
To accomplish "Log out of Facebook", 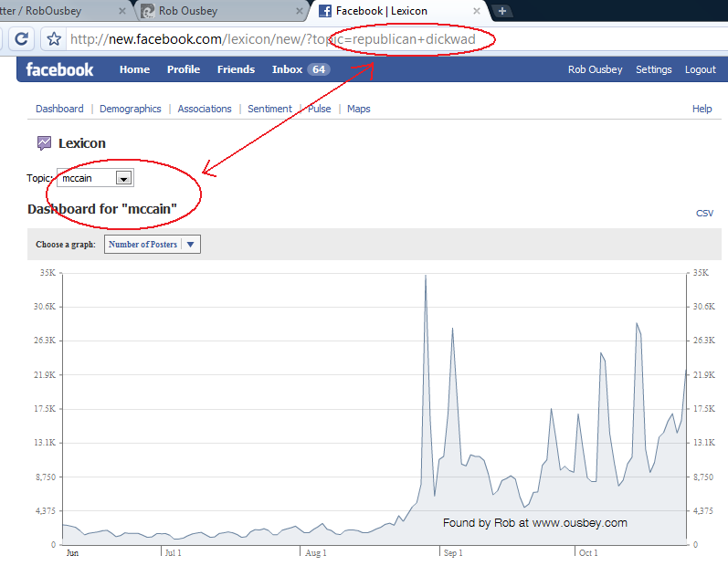I will 701,69.
